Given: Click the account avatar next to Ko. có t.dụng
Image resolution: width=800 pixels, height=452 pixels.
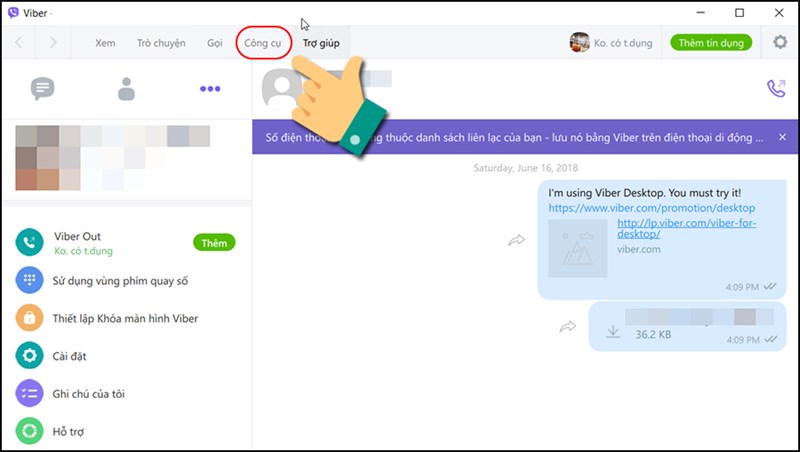Looking at the screenshot, I should (579, 42).
